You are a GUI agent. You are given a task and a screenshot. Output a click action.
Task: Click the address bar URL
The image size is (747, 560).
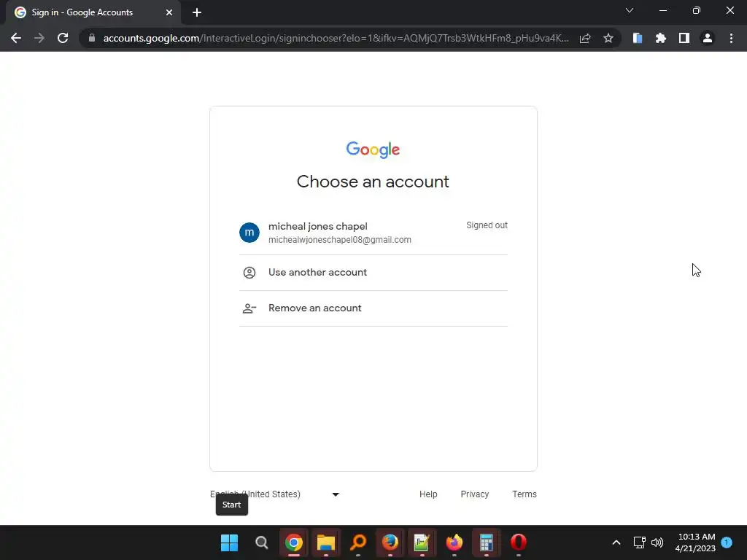(x=336, y=38)
